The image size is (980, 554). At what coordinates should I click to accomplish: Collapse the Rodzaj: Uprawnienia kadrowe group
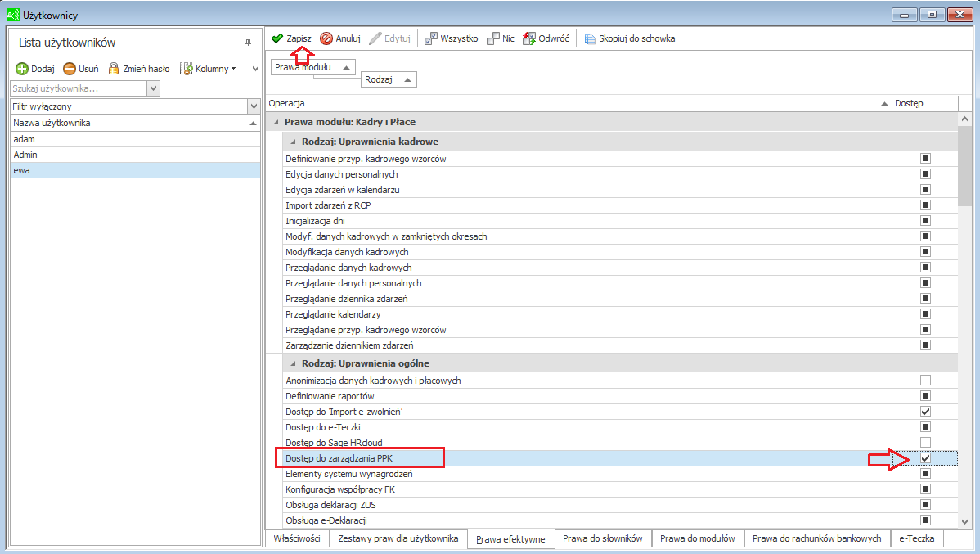(x=293, y=142)
